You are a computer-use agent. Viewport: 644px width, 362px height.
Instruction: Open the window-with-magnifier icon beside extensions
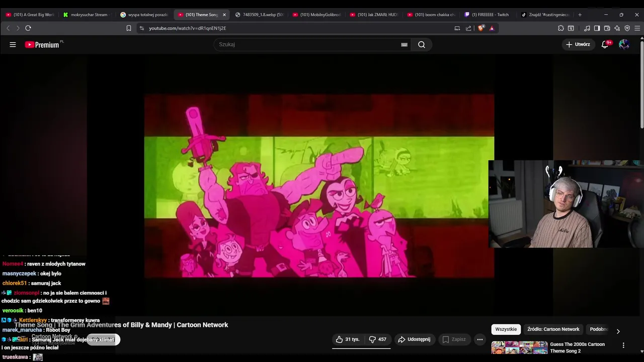571,28
